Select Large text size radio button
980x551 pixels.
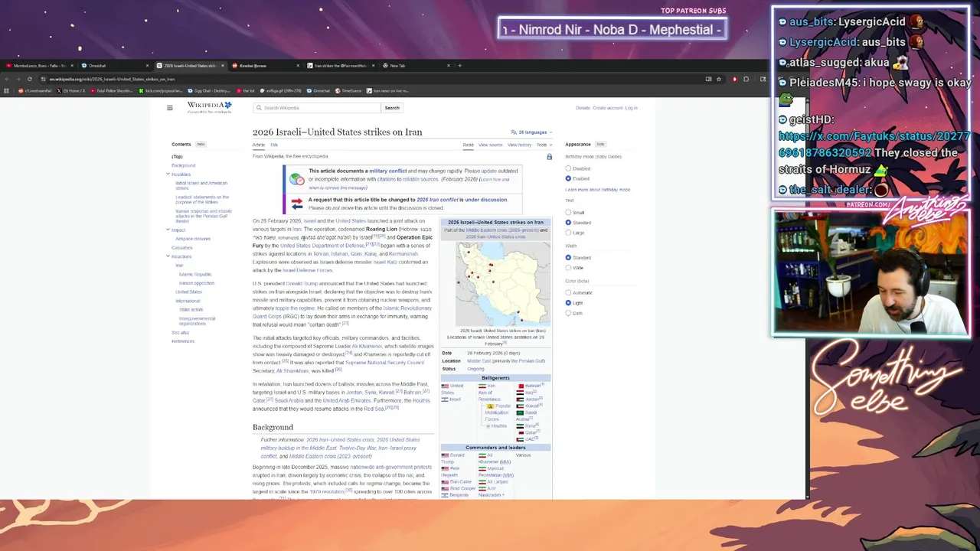(x=568, y=233)
